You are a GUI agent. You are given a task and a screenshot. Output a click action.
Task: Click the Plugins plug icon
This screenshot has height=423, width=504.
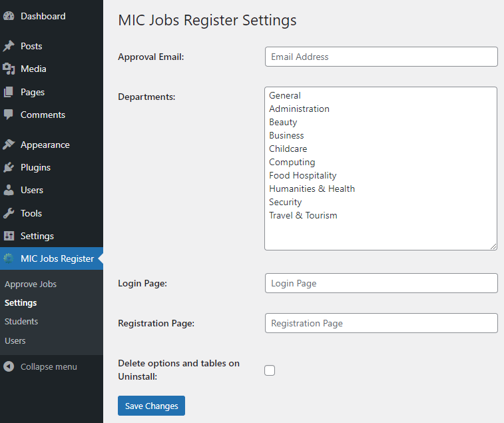tap(9, 167)
